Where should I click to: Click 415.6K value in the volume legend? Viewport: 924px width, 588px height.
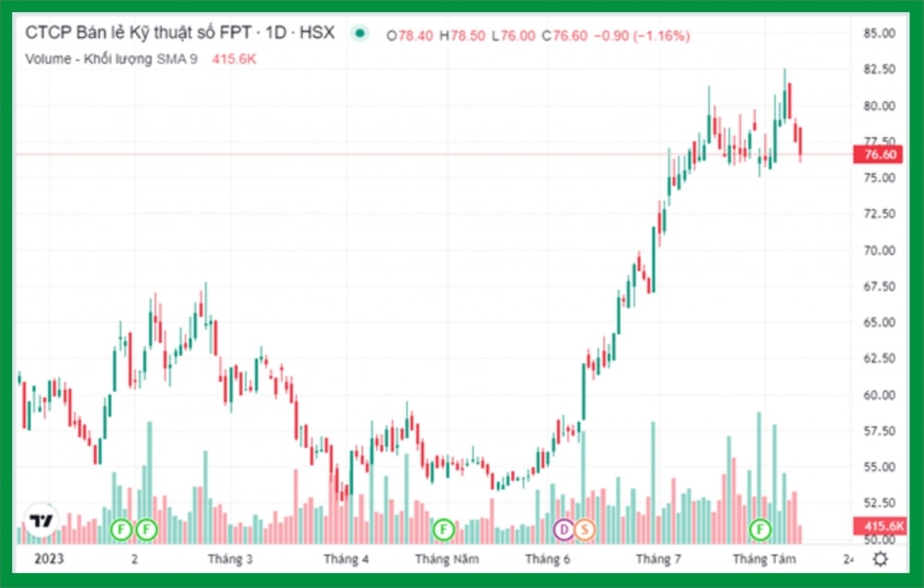(234, 59)
